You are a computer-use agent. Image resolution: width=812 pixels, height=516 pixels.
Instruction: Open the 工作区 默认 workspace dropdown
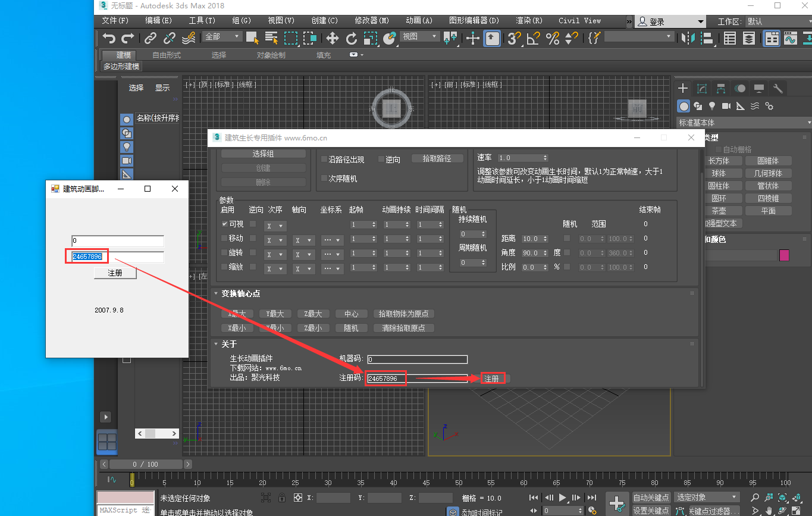[x=777, y=21]
